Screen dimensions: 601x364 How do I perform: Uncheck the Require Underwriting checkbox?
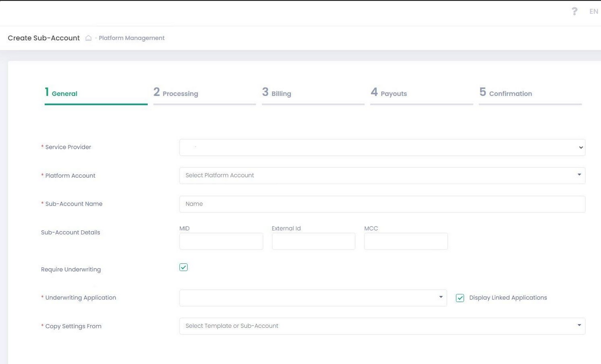184,267
